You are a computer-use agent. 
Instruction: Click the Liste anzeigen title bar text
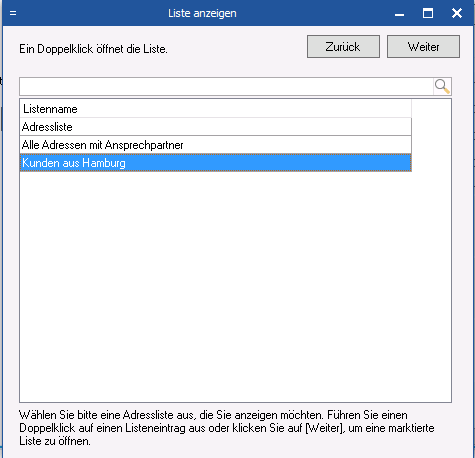[202, 13]
